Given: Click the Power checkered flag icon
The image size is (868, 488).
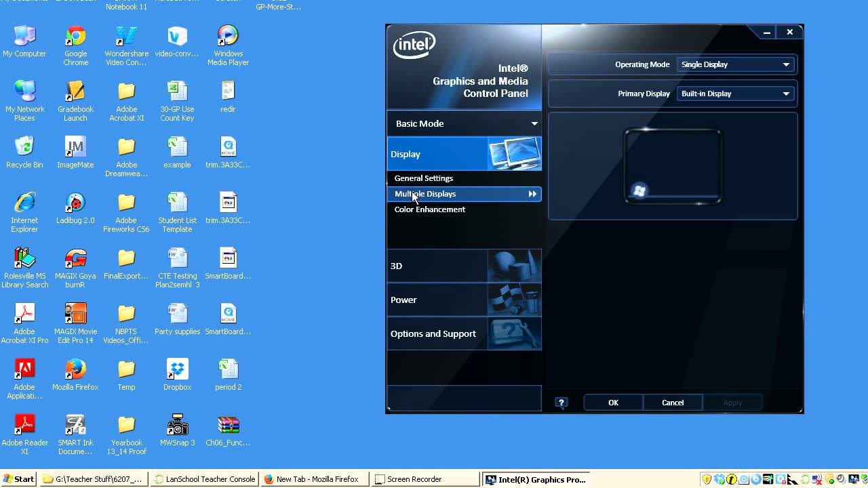Looking at the screenshot, I should click(515, 300).
